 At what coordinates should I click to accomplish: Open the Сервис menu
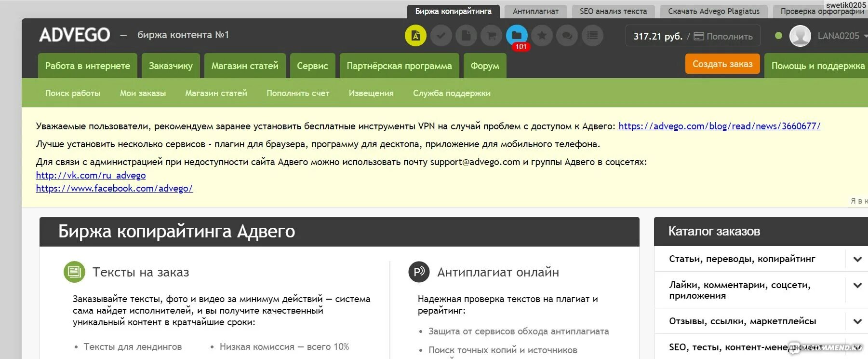[312, 66]
